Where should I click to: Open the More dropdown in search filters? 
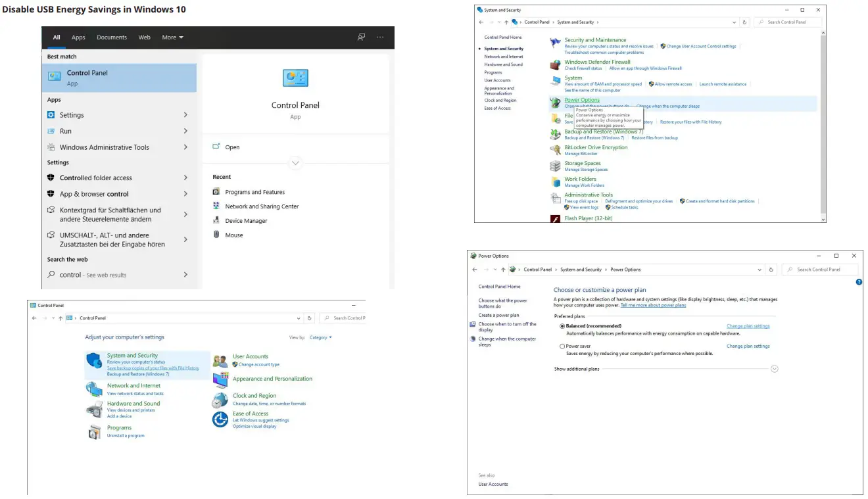(172, 37)
